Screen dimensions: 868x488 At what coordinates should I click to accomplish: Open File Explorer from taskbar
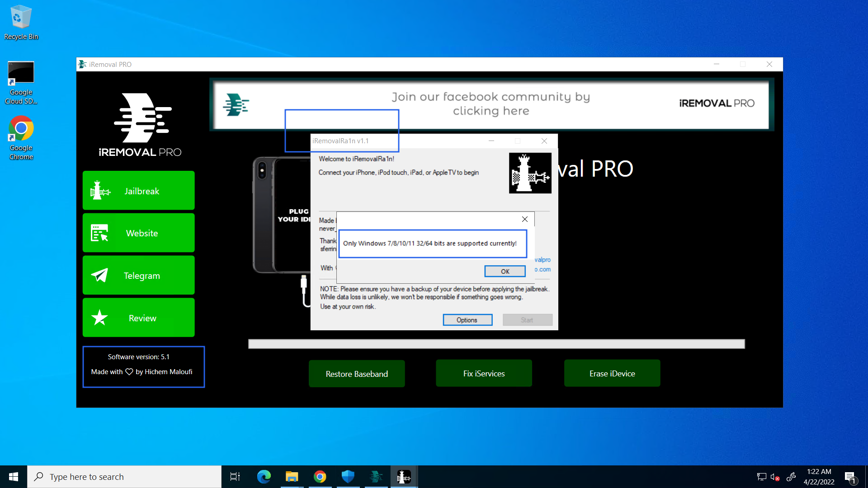(x=292, y=477)
